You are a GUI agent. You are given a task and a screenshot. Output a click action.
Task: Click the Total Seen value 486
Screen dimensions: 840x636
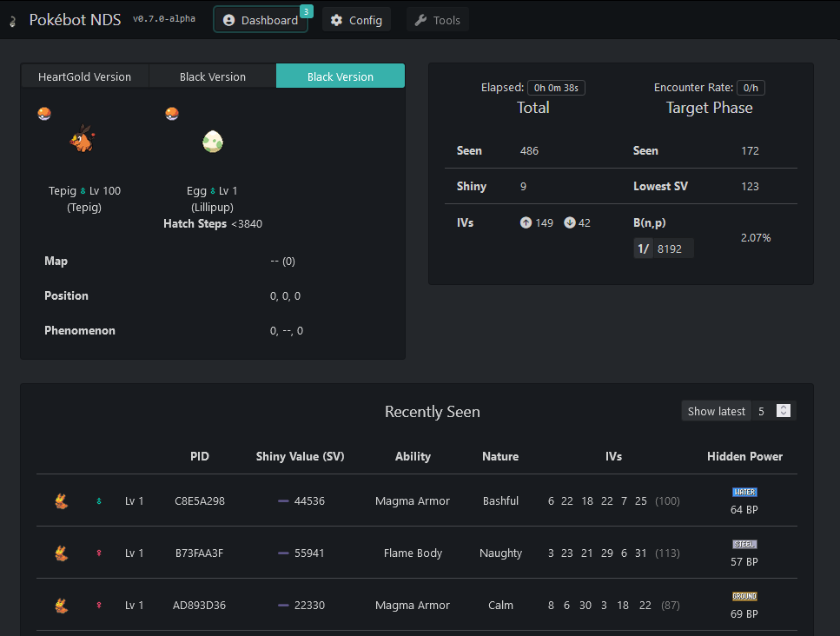[529, 151]
